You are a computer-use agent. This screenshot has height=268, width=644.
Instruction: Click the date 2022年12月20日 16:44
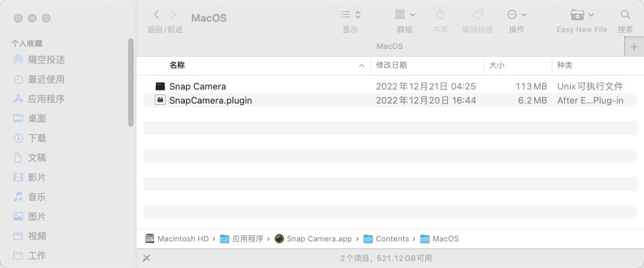point(426,100)
